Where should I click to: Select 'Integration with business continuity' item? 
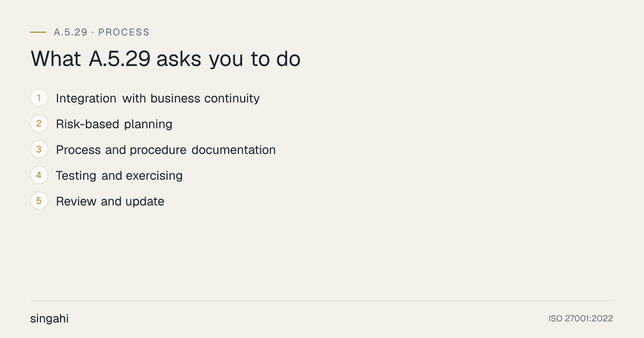(158, 99)
